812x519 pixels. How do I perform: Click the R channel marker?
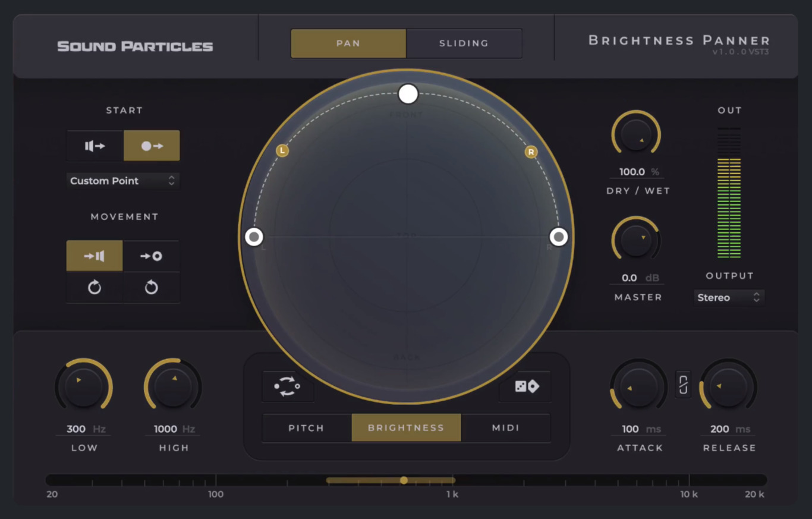click(x=531, y=152)
